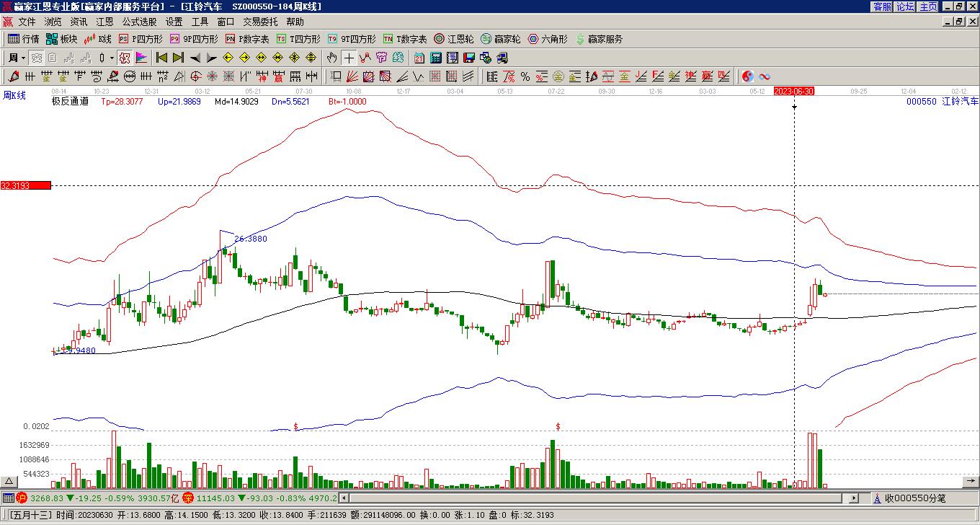Click the yellow diamond right-arrow icon
The width and height of the screenshot is (980, 525).
coord(245,58)
